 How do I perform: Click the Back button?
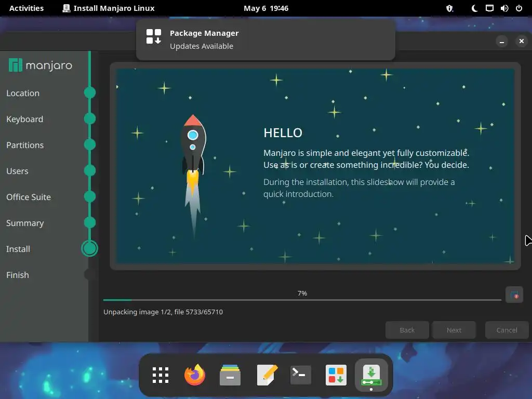point(407,330)
